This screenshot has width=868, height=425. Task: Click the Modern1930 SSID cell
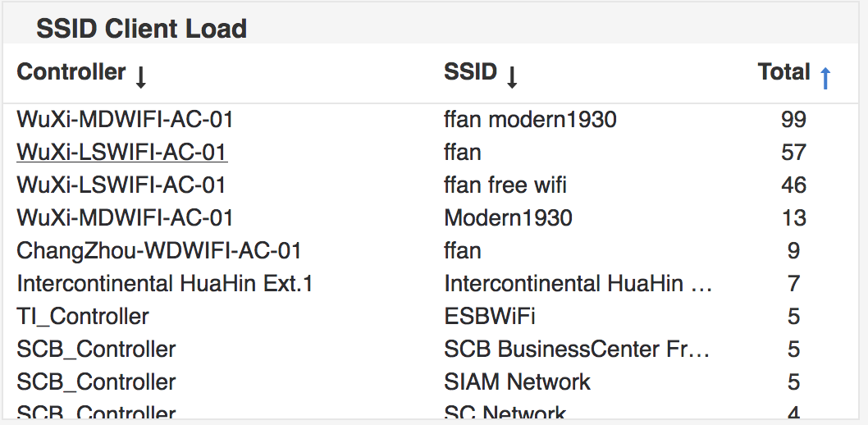[508, 218]
